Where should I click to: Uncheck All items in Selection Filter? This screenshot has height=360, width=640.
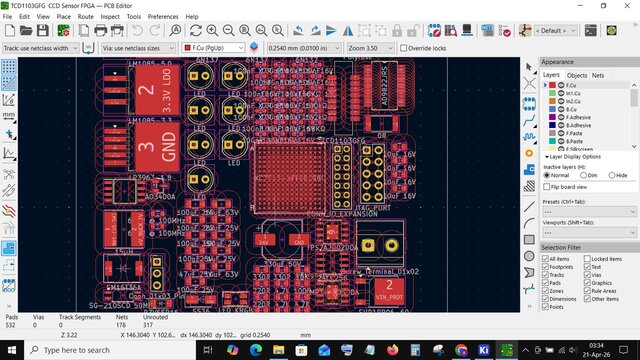pos(545,259)
